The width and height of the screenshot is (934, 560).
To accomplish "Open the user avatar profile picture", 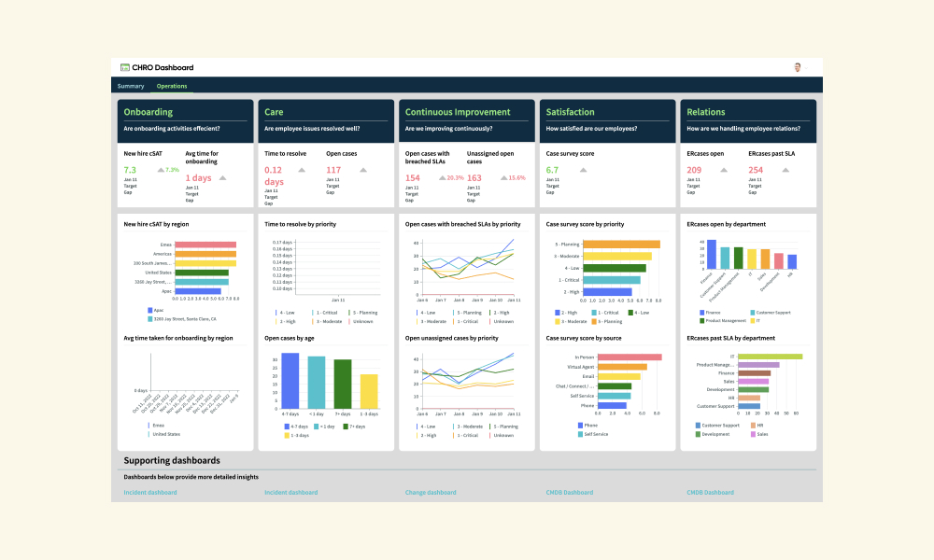I will point(797,67).
